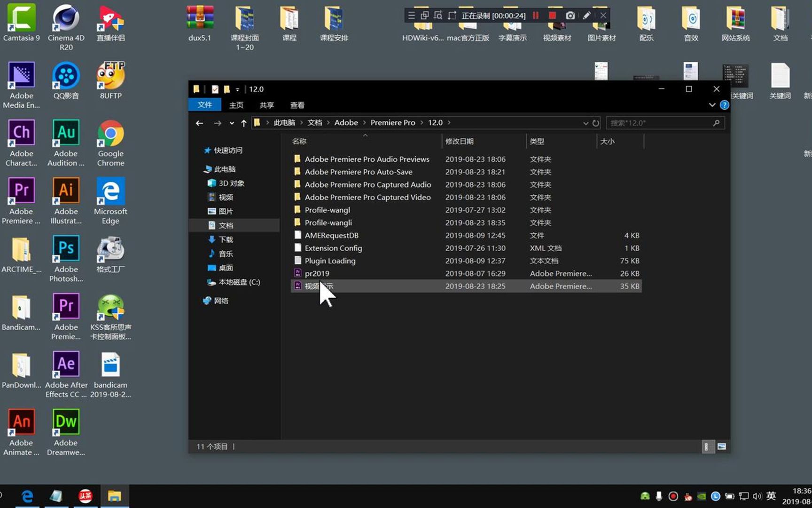
Task: Select 下载 in the navigation pane
Action: (x=221, y=239)
